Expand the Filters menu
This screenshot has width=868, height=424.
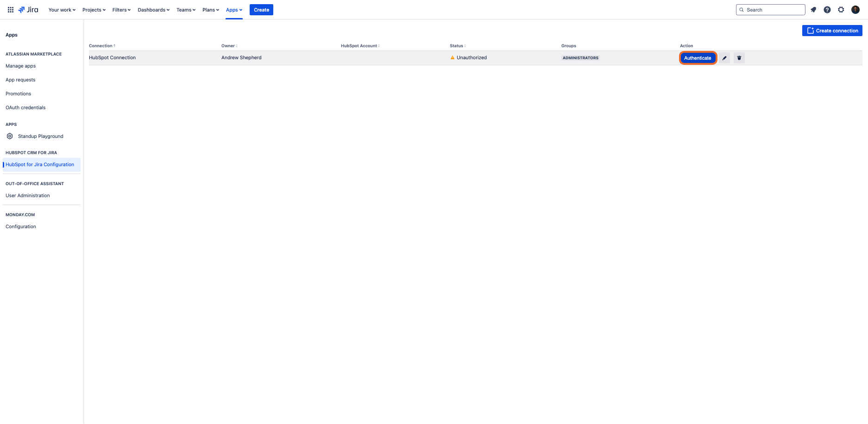[x=121, y=10]
